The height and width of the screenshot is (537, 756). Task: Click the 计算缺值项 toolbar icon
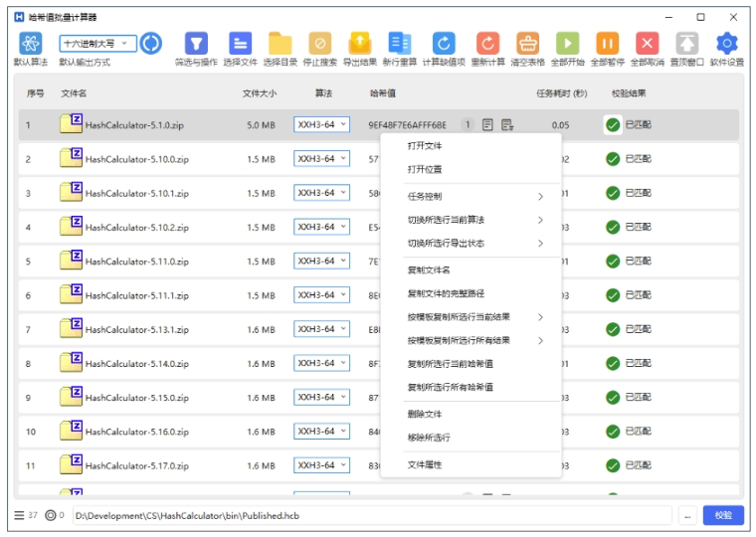444,44
